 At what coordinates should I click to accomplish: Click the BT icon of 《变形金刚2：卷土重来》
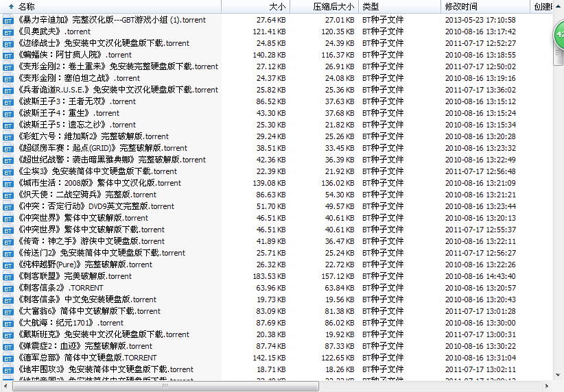(8, 67)
